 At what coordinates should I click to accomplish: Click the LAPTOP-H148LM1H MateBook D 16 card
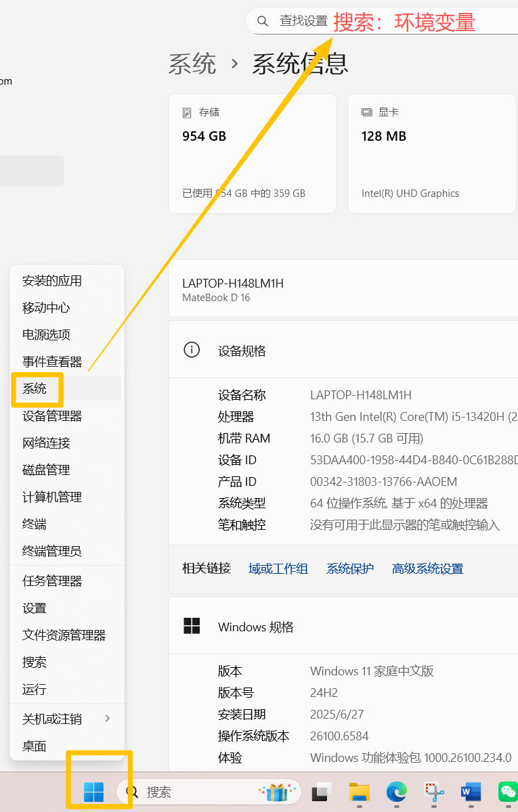coord(343,290)
